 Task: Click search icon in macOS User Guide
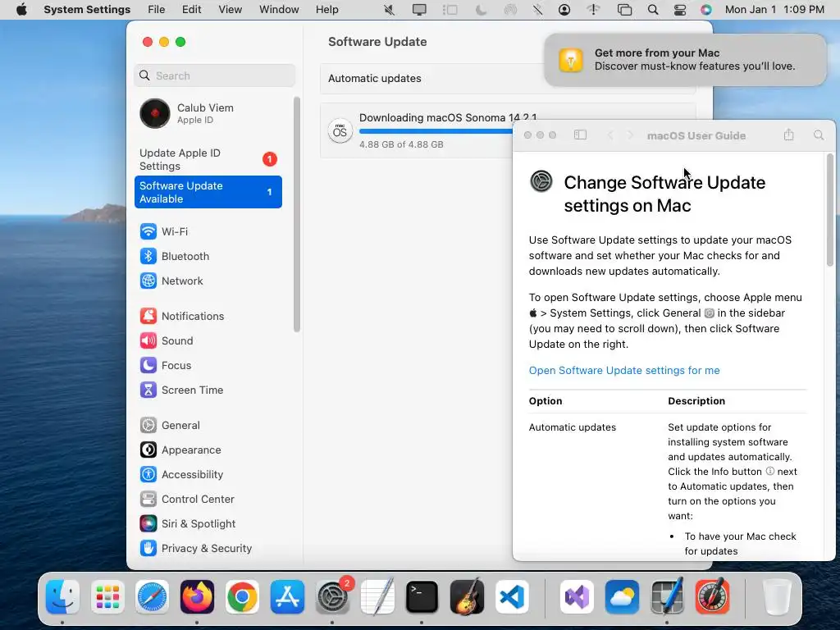tap(819, 135)
